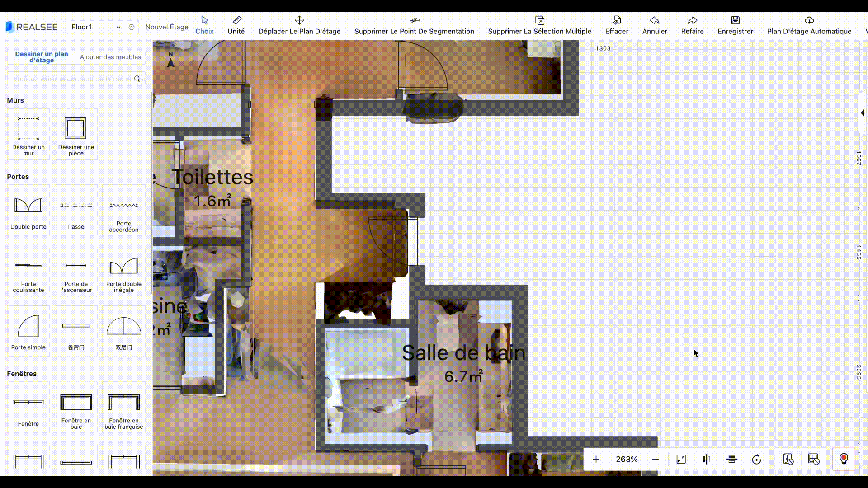
Task: Click Supprimer Le Point De Segmentation
Action: [x=414, y=25]
